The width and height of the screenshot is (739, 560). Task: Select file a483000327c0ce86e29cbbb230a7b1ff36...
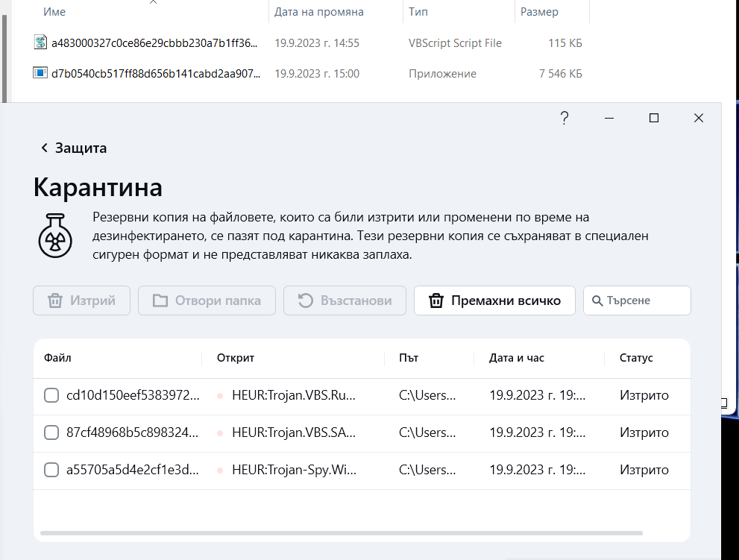click(x=154, y=43)
